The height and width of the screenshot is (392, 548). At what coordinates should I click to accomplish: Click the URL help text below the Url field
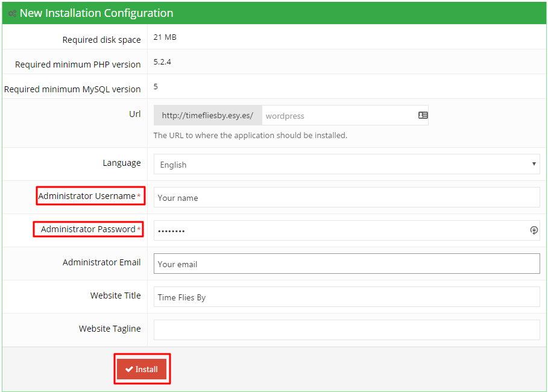click(x=250, y=135)
